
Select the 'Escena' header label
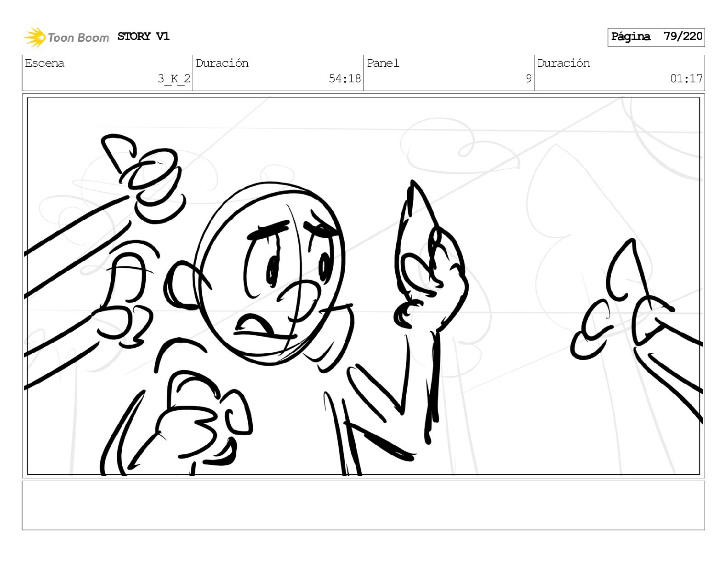point(45,63)
